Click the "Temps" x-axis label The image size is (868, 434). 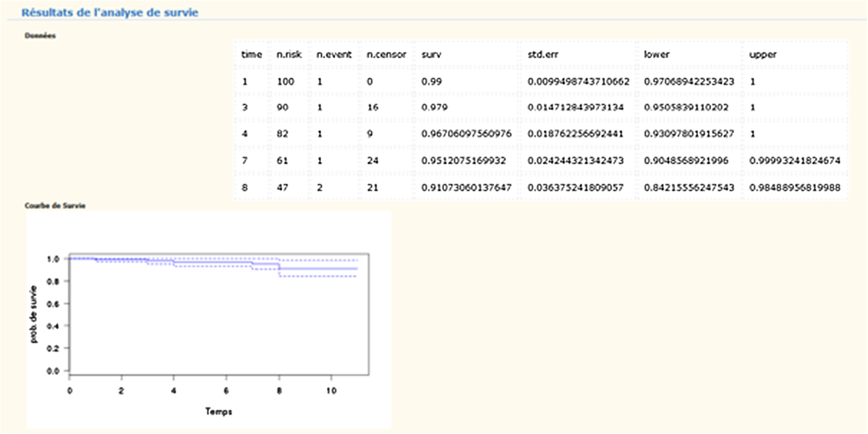coord(218,411)
